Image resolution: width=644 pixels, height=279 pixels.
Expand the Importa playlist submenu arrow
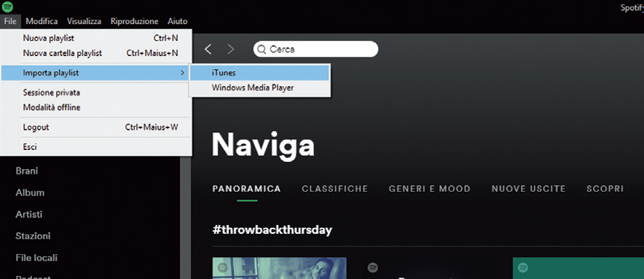pos(182,73)
